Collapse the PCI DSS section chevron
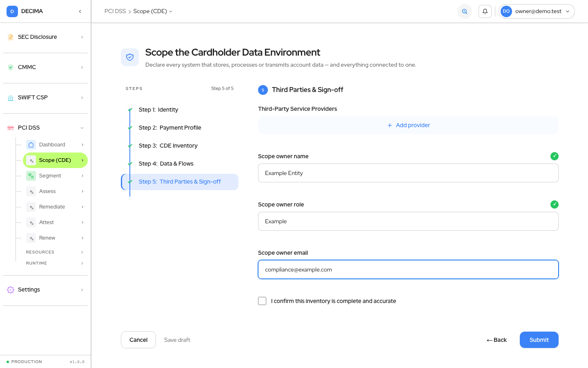This screenshot has width=588, height=368. pyautogui.click(x=82, y=128)
